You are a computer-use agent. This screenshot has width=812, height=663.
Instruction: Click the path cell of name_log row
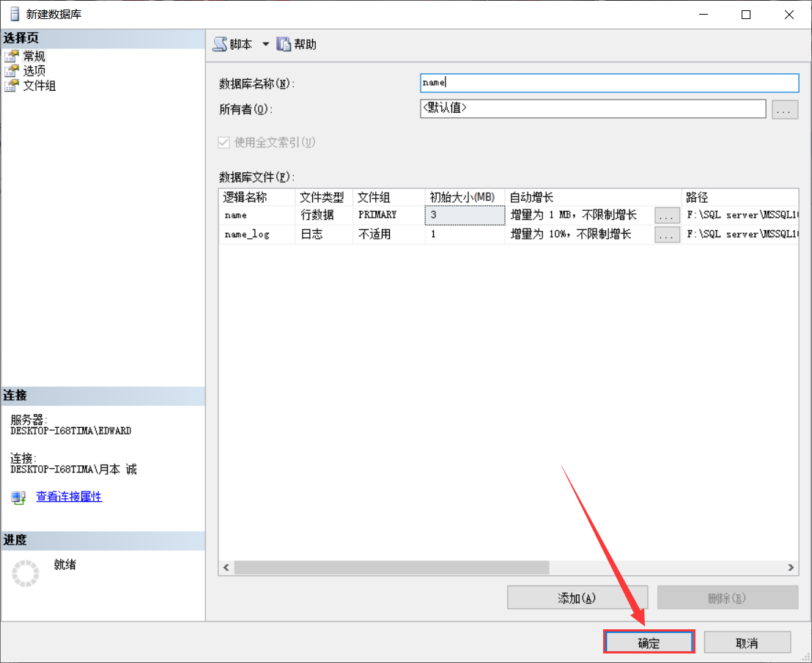740,234
